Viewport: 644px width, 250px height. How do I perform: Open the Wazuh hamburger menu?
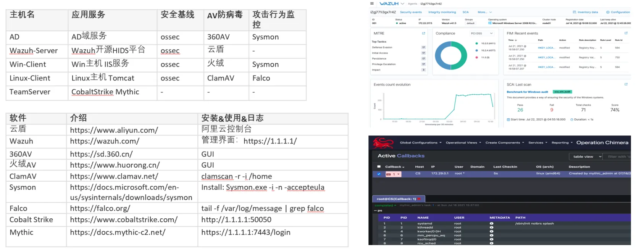[372, 3]
